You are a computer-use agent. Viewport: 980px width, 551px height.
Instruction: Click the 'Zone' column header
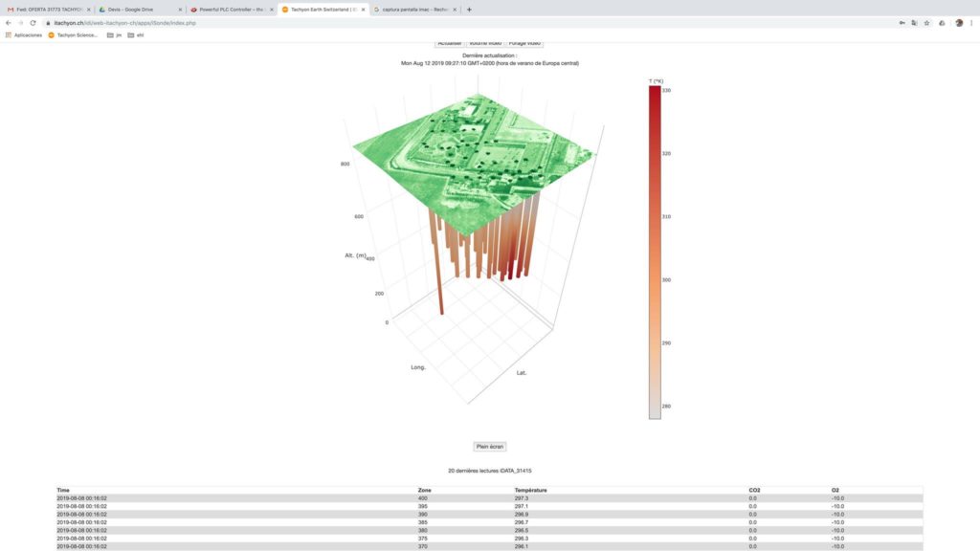tap(424, 491)
